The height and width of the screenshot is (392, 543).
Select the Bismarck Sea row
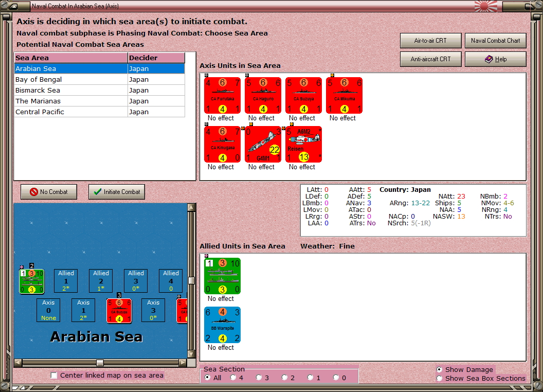coord(99,90)
